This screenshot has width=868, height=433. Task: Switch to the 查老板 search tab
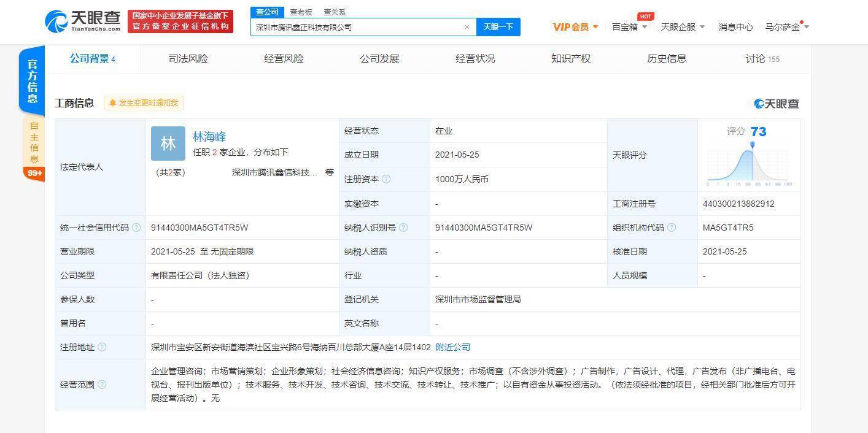[301, 12]
